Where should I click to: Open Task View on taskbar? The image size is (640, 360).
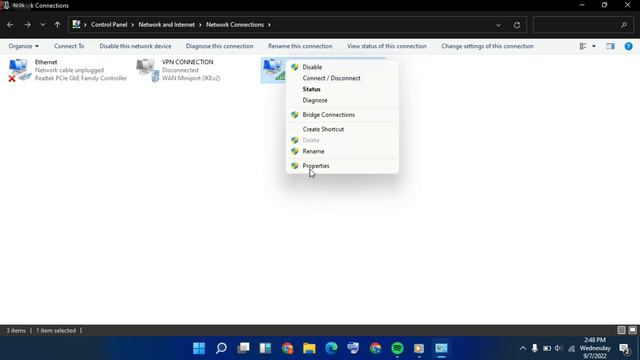tap(243, 348)
